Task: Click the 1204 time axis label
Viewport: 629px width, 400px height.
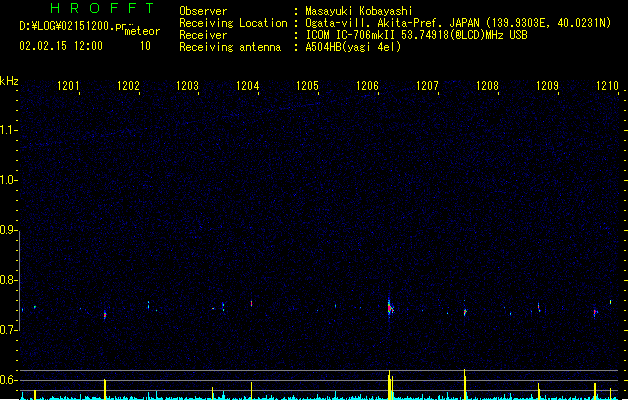Action: tap(248, 86)
